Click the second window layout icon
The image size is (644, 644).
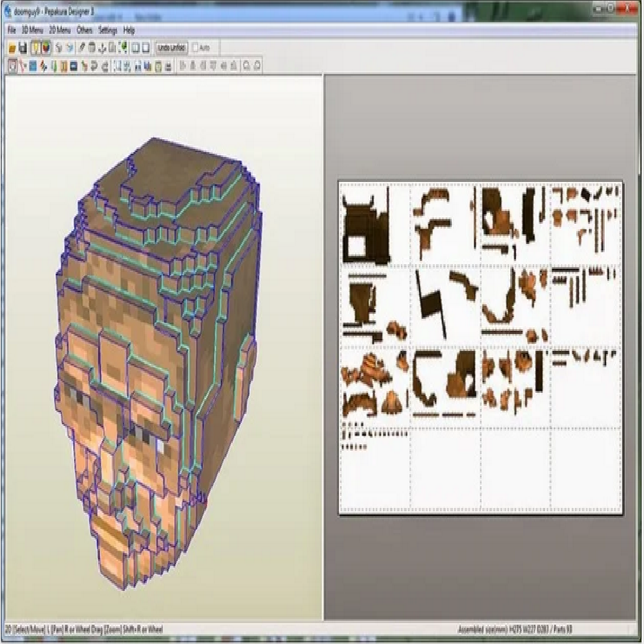point(146,48)
